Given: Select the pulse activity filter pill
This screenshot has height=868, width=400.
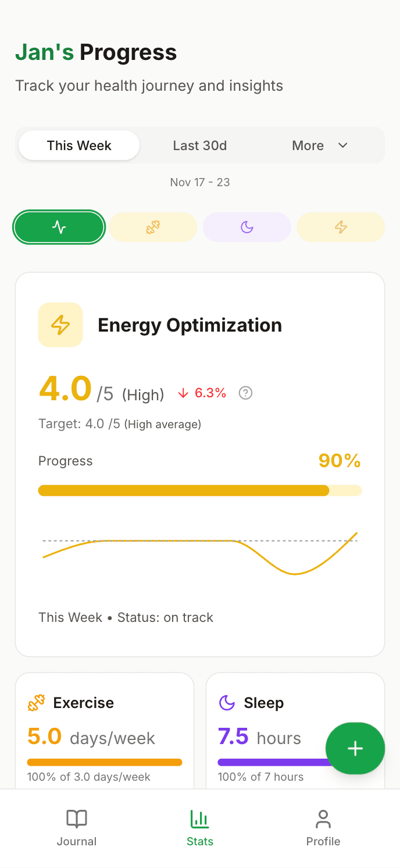Looking at the screenshot, I should (59, 227).
